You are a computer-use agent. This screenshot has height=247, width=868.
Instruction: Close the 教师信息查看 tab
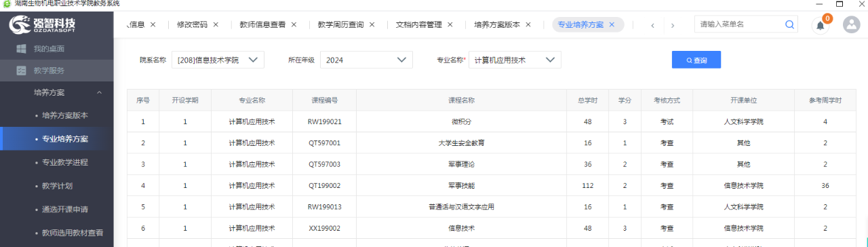294,24
